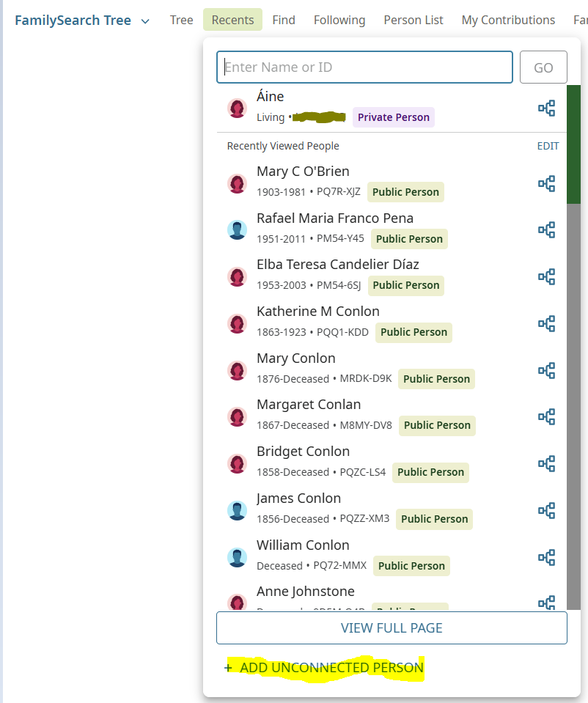Click Elba Teresa Candelier Díaz's portrait icon
Screen dimensions: 588x703
pos(237,276)
